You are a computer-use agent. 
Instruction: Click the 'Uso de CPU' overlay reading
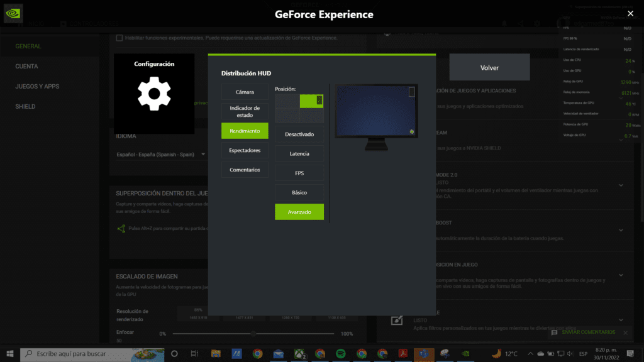tap(601, 60)
